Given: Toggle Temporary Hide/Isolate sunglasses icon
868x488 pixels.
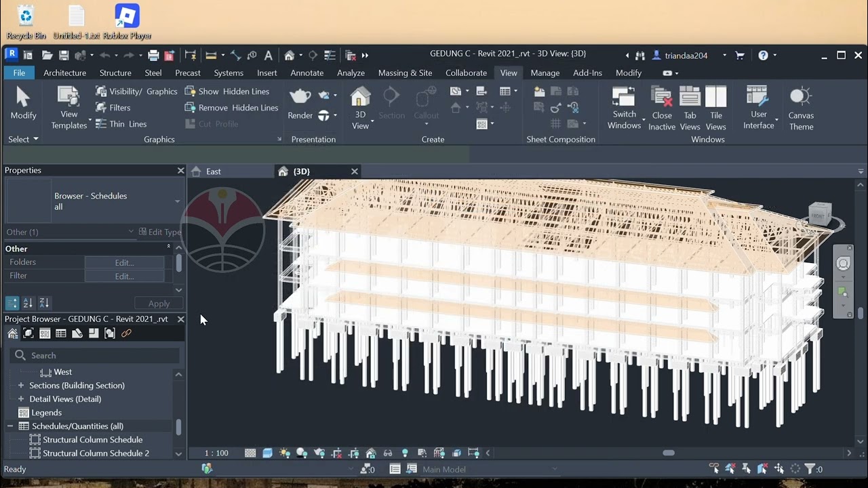Looking at the screenshot, I should 388,453.
